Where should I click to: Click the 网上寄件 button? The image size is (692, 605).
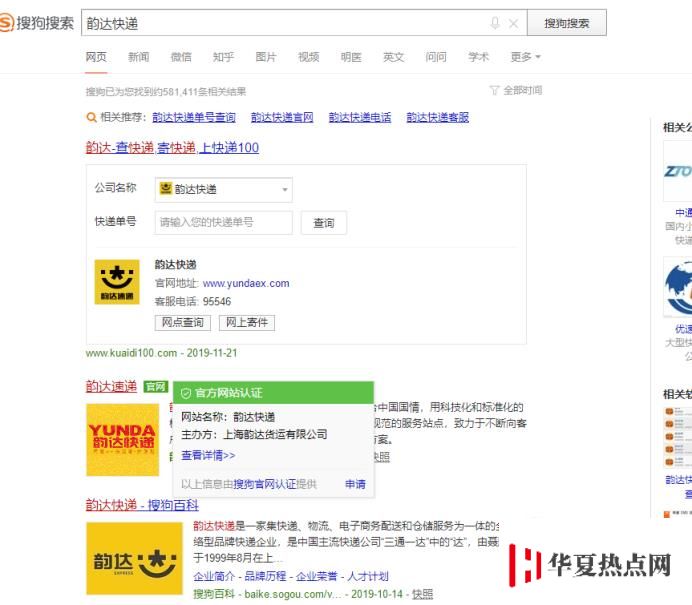tap(247, 323)
